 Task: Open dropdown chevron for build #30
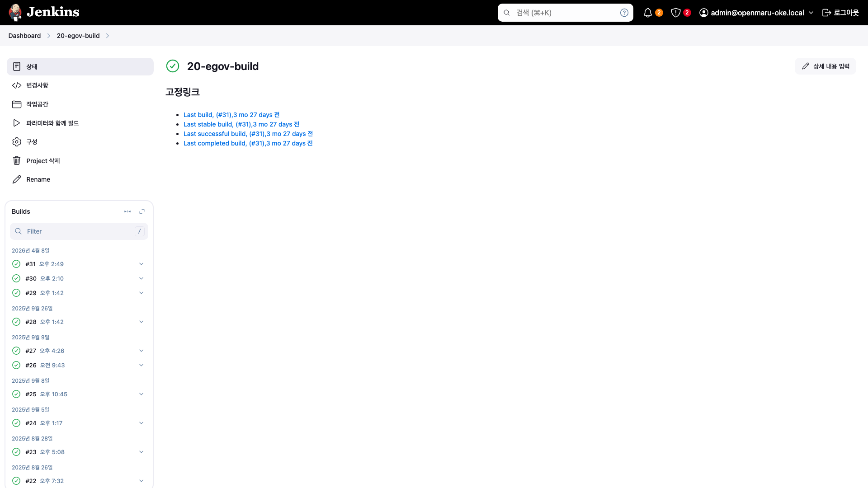141,278
